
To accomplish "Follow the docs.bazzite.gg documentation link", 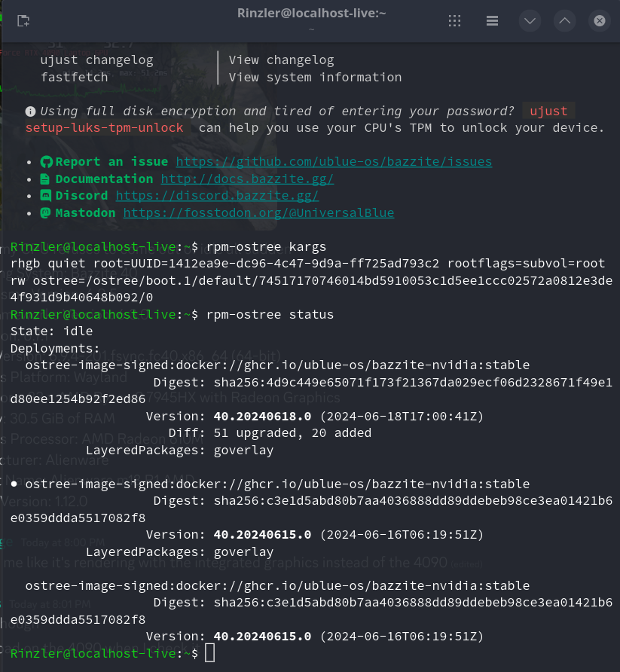I will tap(247, 179).
